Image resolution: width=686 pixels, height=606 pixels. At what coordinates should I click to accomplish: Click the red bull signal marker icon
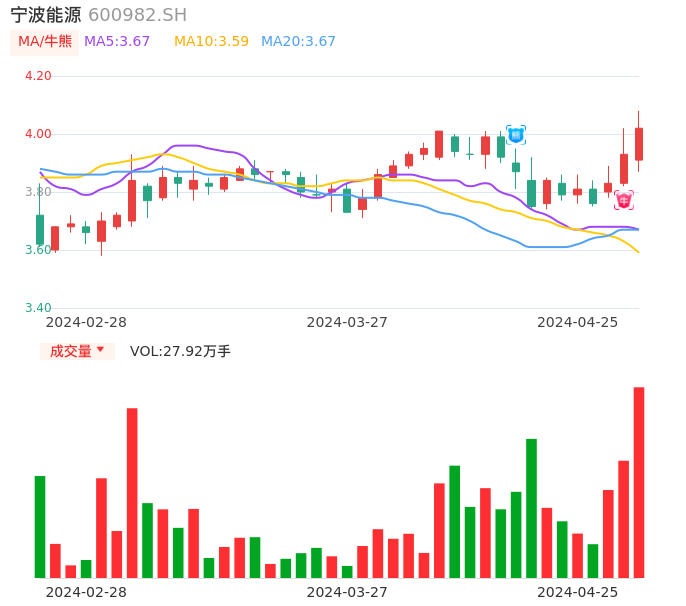coord(623,200)
